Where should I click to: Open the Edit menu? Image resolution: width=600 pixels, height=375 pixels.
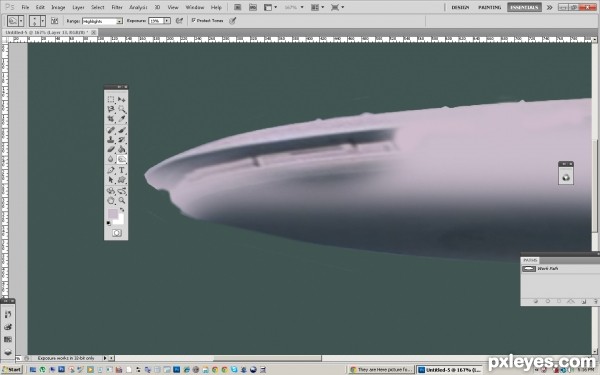point(40,7)
